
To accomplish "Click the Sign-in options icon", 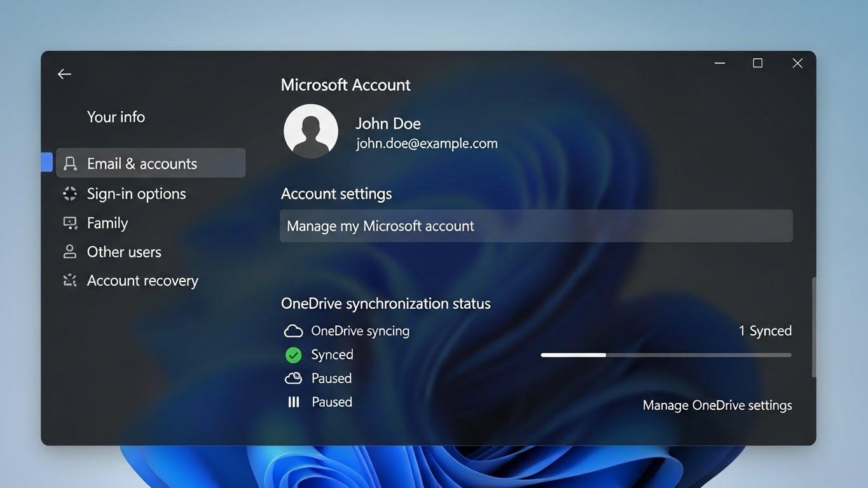I will point(69,193).
